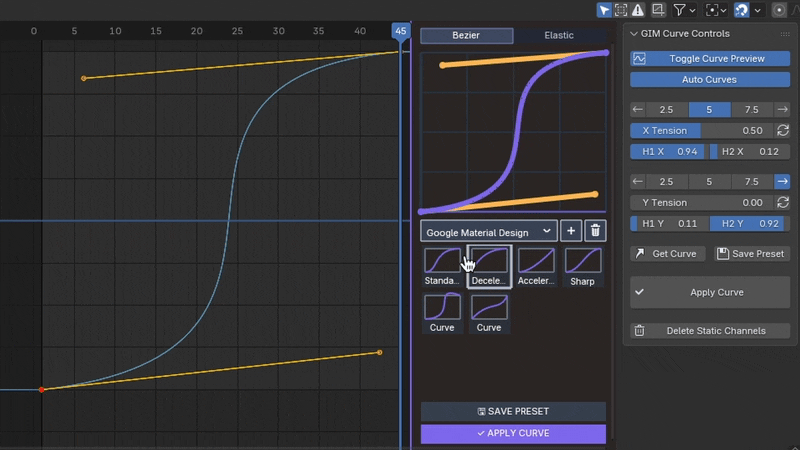Click the panel drag-handle dots icon
This screenshot has width=800, height=450.
pos(785,34)
